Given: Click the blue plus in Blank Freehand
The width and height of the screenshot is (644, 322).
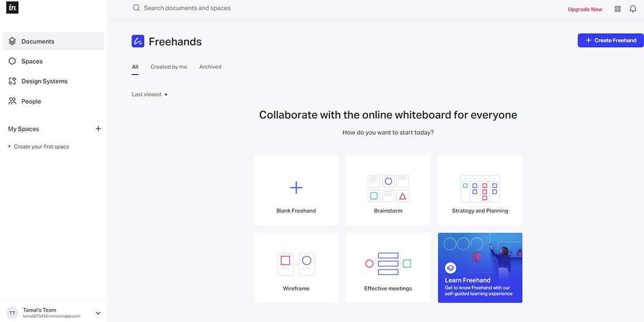Looking at the screenshot, I should click(x=296, y=187).
